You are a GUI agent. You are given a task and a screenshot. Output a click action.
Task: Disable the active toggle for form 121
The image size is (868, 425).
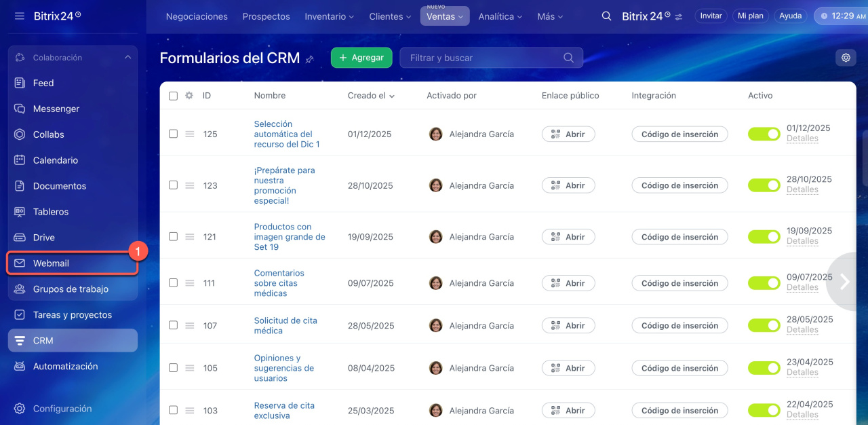click(x=764, y=237)
